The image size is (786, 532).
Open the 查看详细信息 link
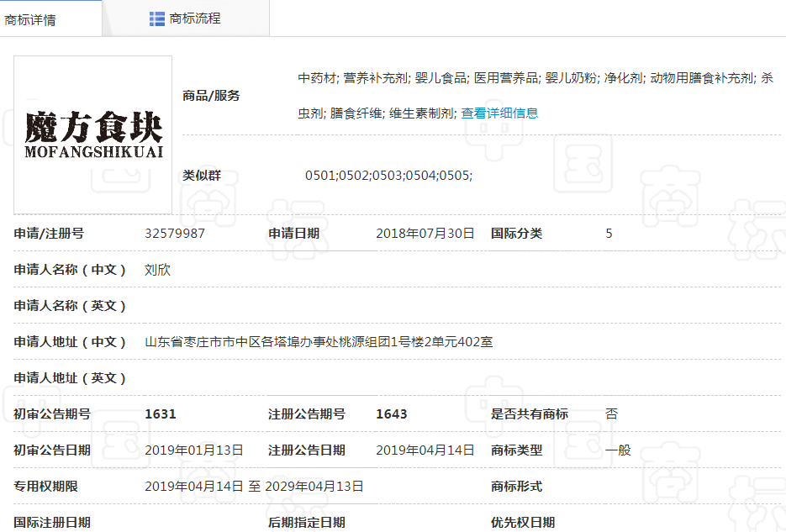[499, 113]
